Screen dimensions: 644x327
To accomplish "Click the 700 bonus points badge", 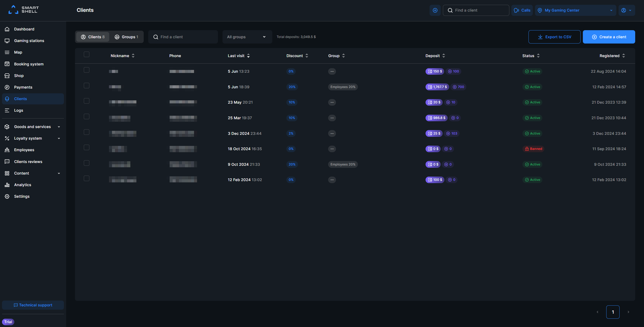I will 458,87.
